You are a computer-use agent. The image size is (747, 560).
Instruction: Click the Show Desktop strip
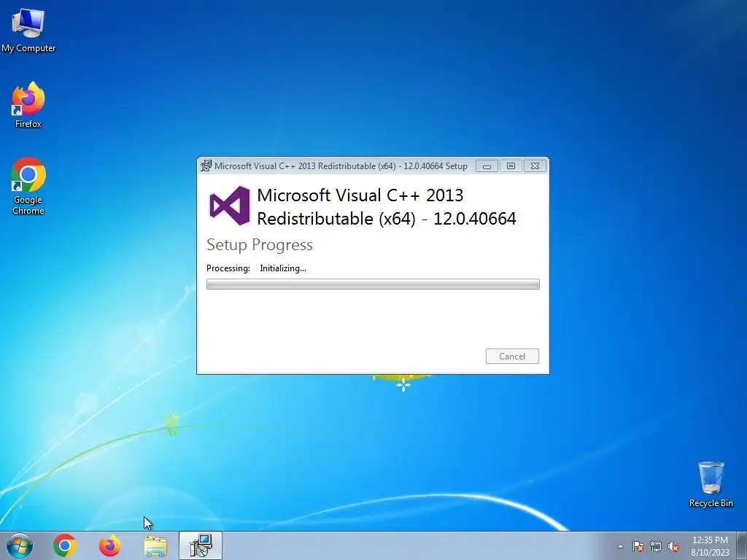pos(742,545)
